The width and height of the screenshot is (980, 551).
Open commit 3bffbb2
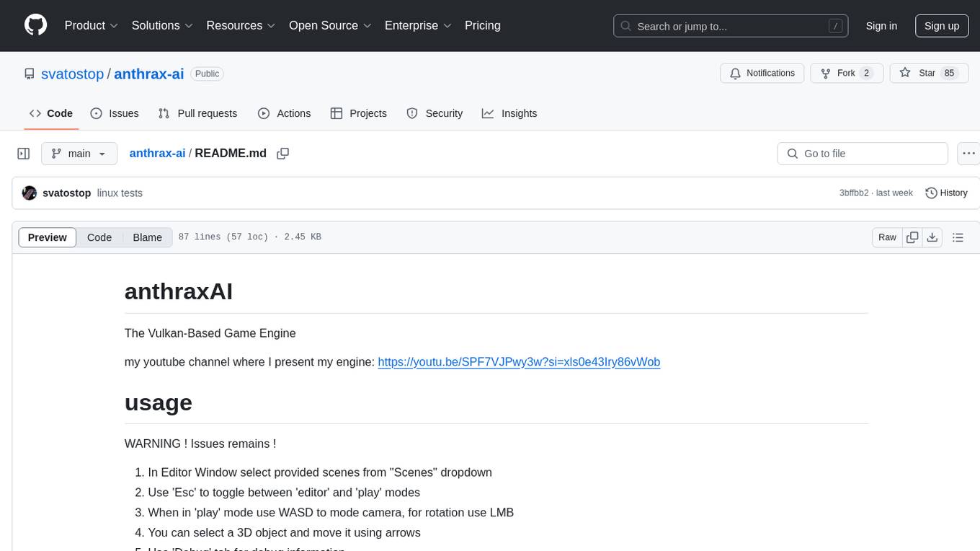[854, 193]
